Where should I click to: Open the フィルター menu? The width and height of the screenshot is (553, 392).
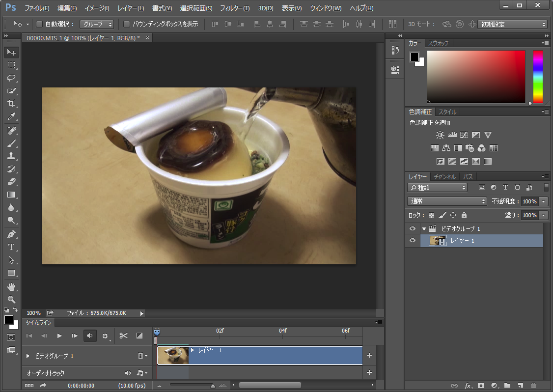(234, 8)
